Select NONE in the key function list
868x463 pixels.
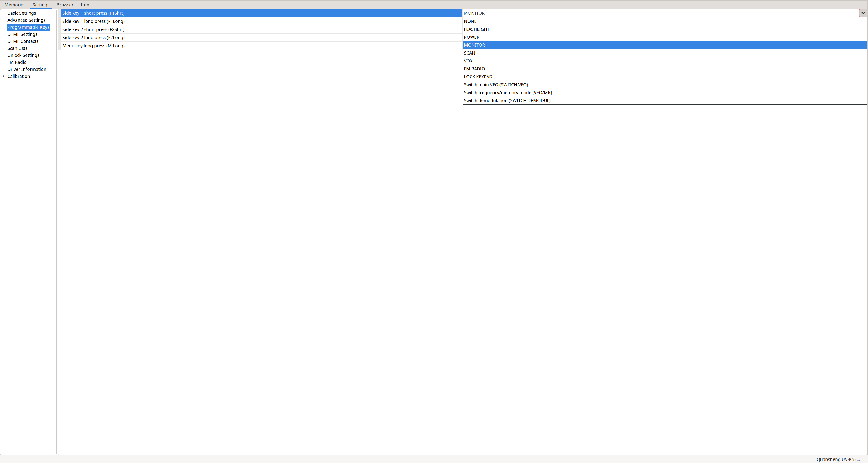[x=470, y=21]
